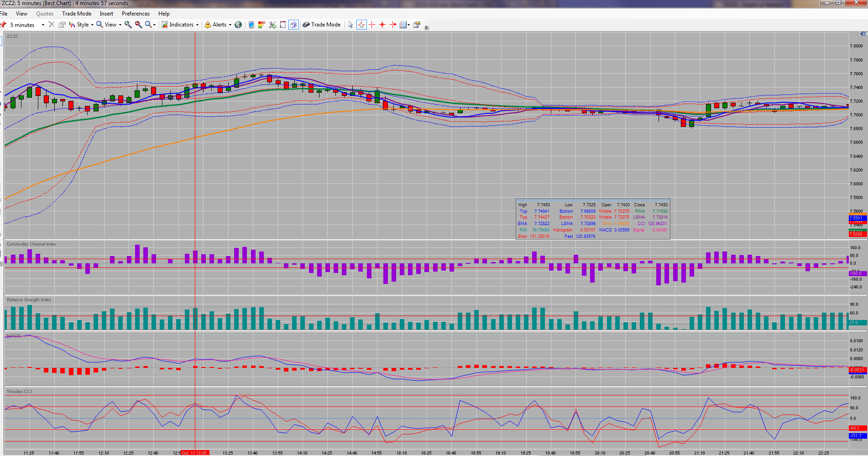Click the gray X delete icon

(51, 25)
